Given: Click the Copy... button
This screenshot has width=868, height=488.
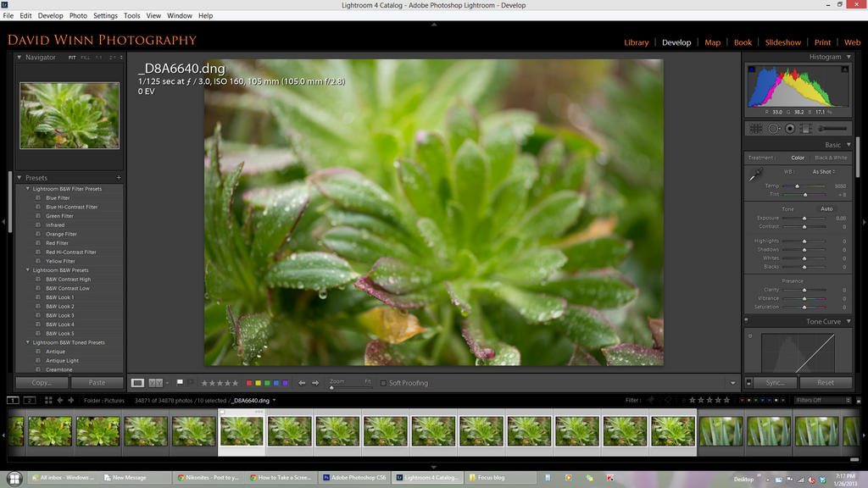Looking at the screenshot, I should coord(42,383).
